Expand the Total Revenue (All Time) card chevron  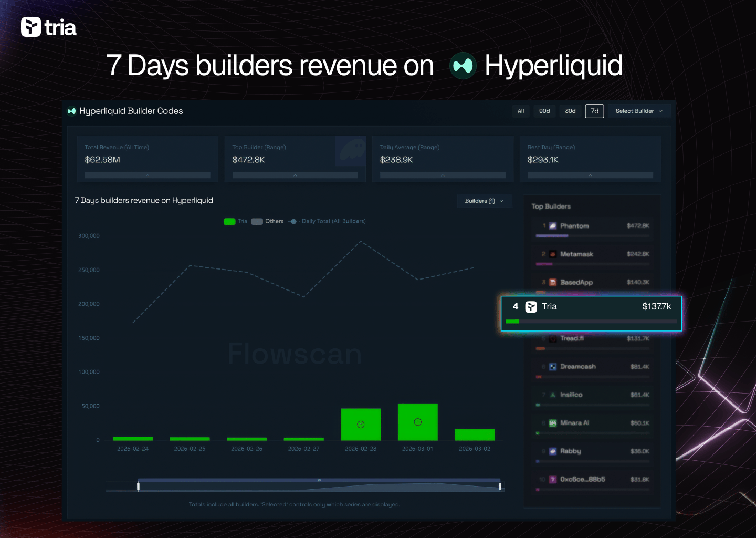tap(148, 175)
